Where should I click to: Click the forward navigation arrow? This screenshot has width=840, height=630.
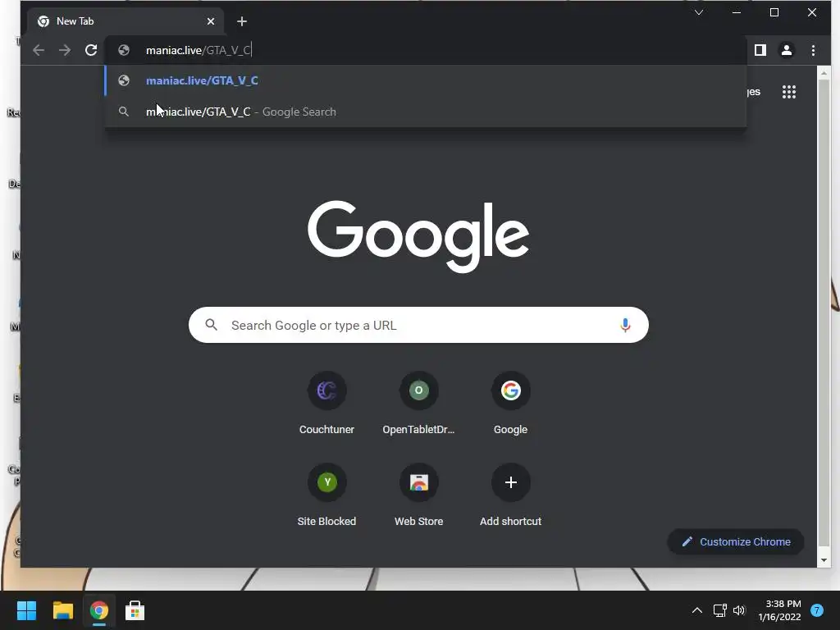[x=65, y=50]
